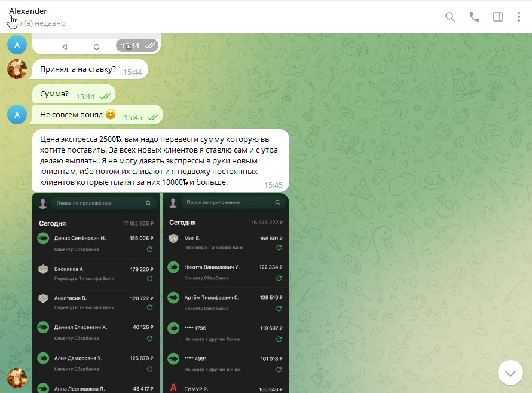Jump to latest messages with down-chevron button
The width and height of the screenshot is (532, 393).
510,373
